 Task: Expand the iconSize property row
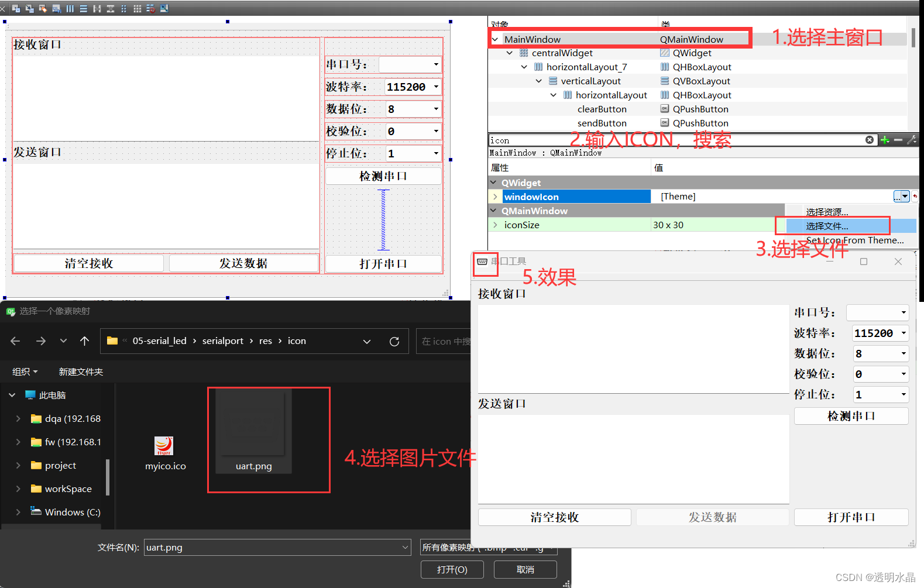click(x=496, y=225)
